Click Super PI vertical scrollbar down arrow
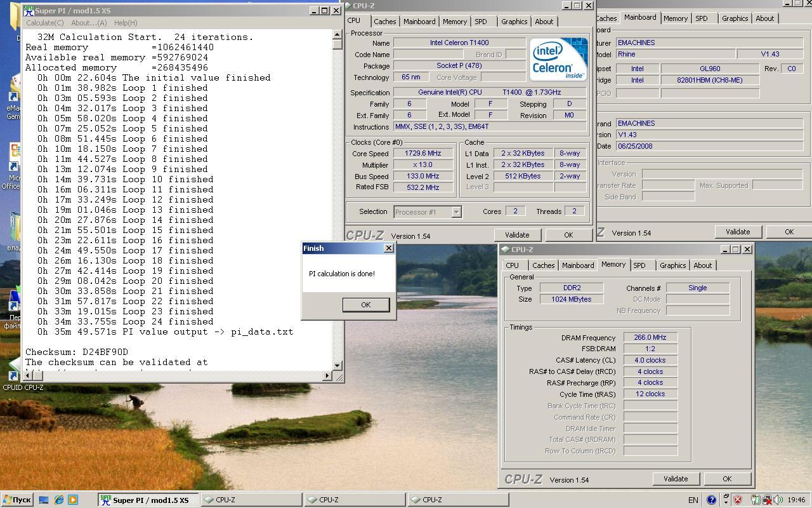Screen dimensions: 812x508 (337, 365)
